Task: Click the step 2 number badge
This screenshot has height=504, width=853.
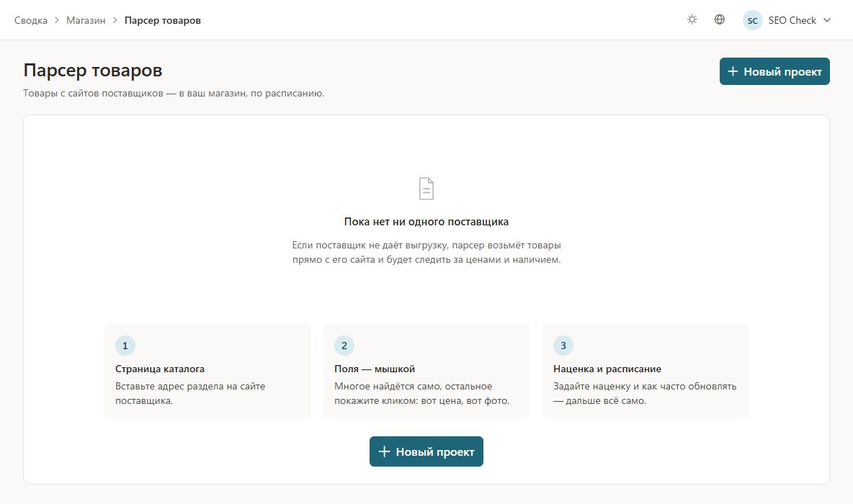Action: pos(344,346)
